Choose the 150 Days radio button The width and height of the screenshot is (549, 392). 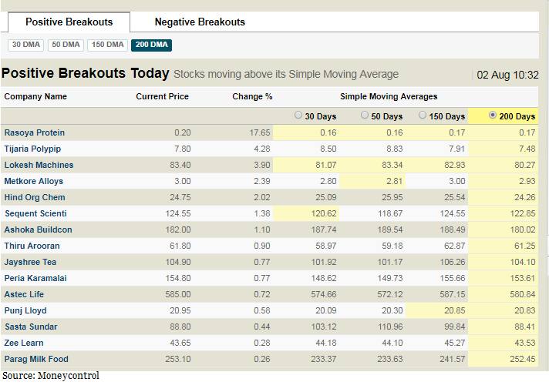tap(423, 115)
